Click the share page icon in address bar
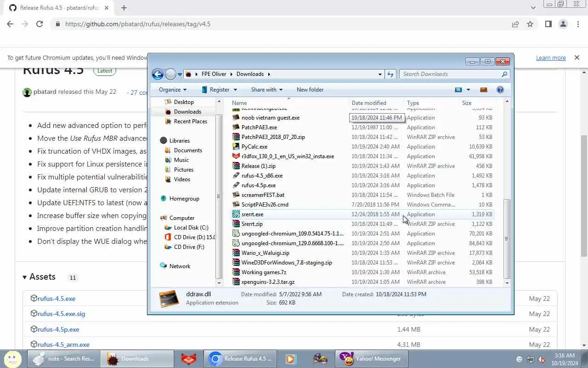 tap(515, 24)
